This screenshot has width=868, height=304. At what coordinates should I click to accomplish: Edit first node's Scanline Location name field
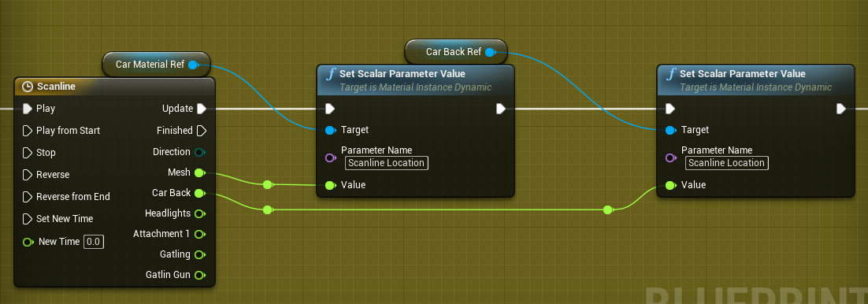387,163
